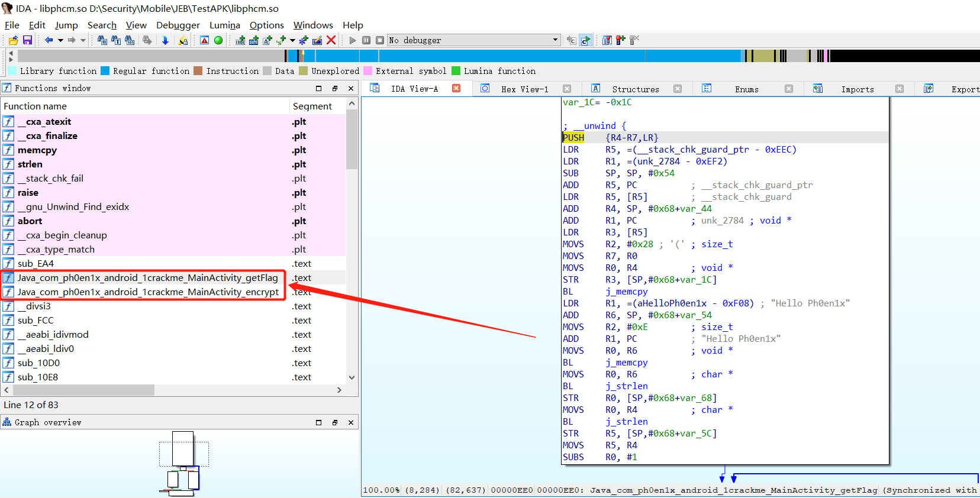This screenshot has width=980, height=498.
Task: Close the Graph overview panel
Action: tap(351, 422)
